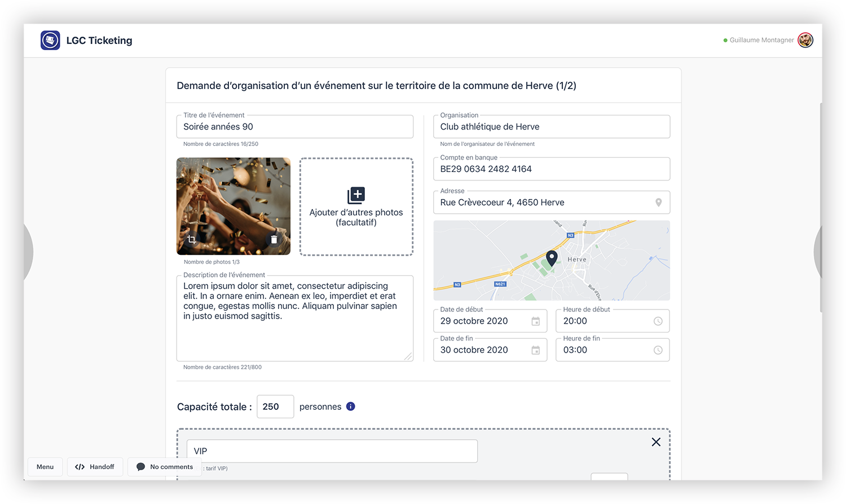The width and height of the screenshot is (846, 504).
Task: Open calendar for Date de début
Action: pyautogui.click(x=535, y=321)
